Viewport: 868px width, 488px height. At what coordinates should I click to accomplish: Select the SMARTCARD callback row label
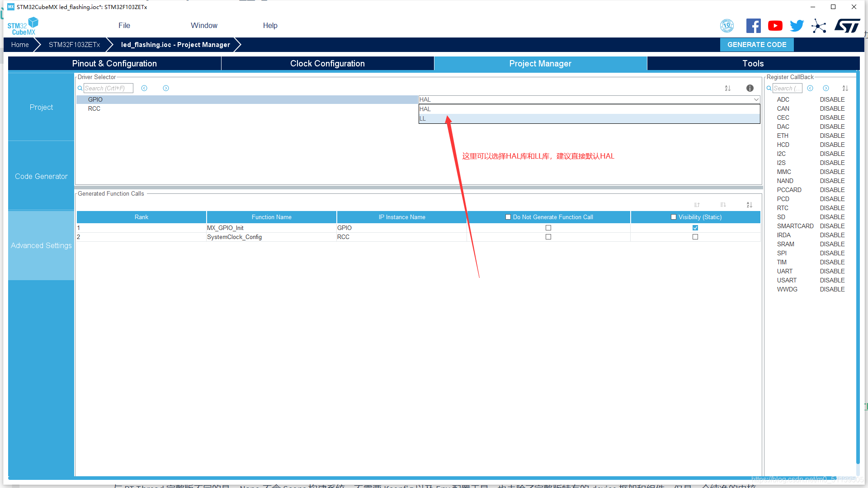tap(795, 226)
